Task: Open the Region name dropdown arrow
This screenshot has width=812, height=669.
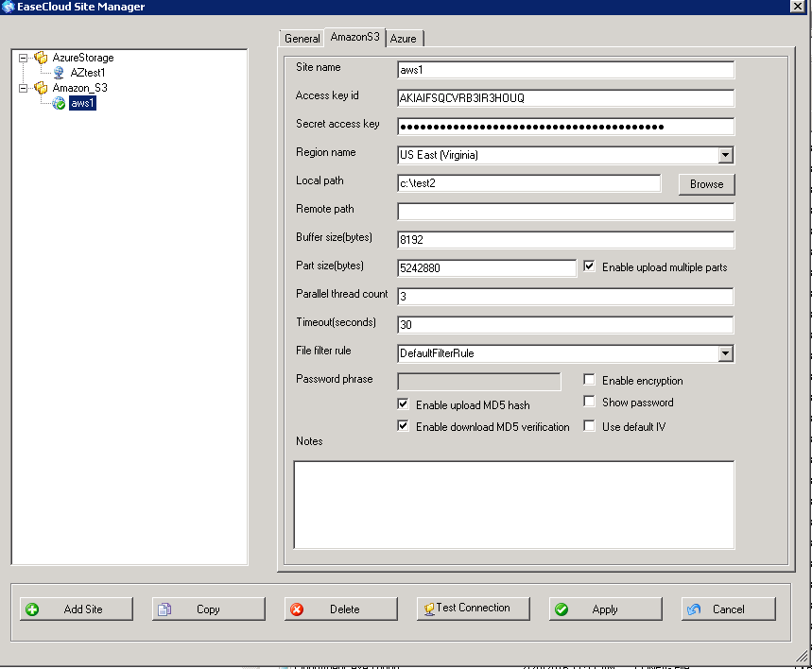Action: [726, 155]
